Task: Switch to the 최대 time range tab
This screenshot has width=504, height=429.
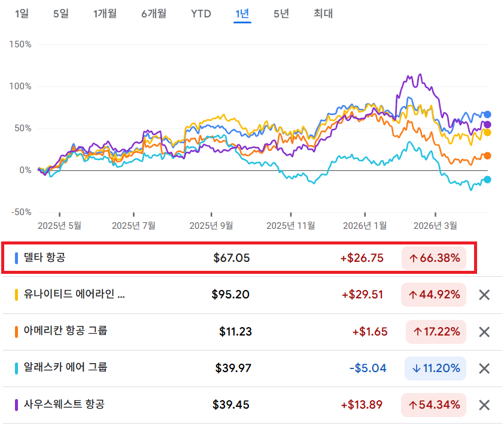Action: click(x=322, y=14)
